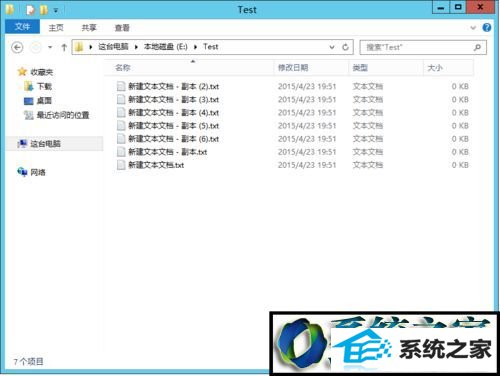
Task: Select 本地磁盘 (E:) in the address breadcrumb
Action: (x=165, y=47)
